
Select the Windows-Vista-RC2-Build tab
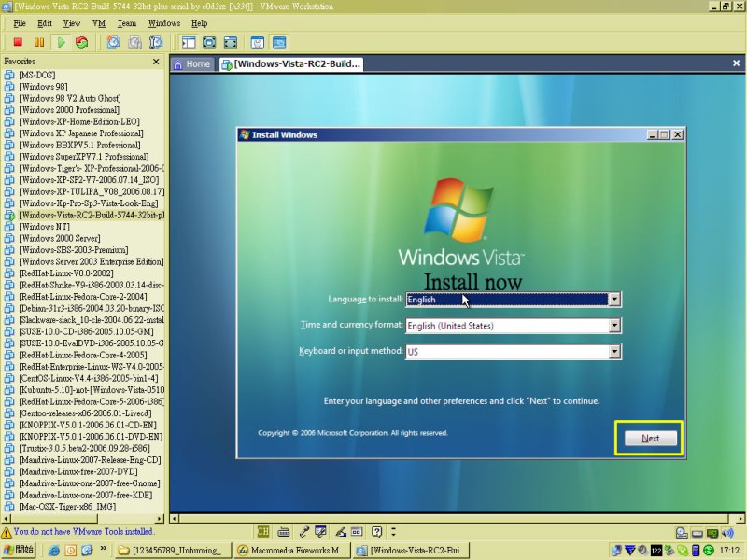[x=291, y=63]
